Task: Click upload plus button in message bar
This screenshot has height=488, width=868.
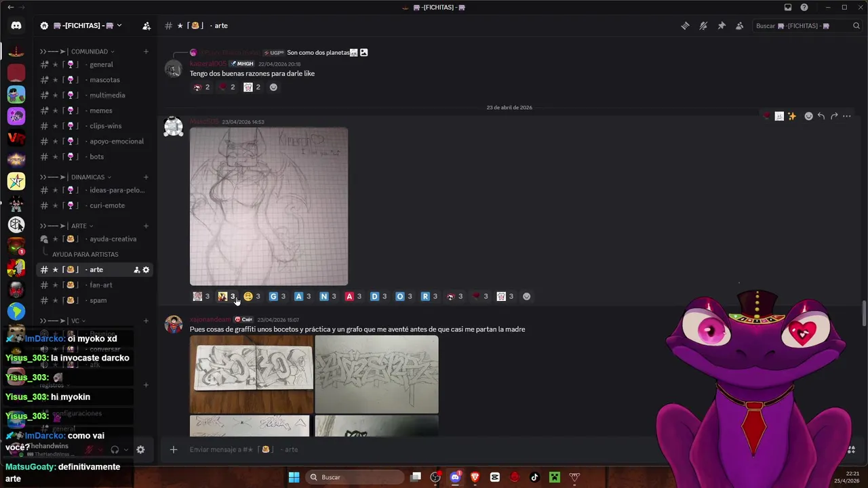Action: 174,449
